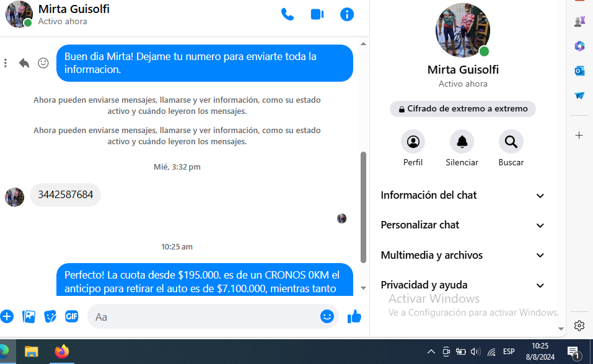Toggle the conversation information panel icon
This screenshot has width=593, height=364.
pos(347,15)
